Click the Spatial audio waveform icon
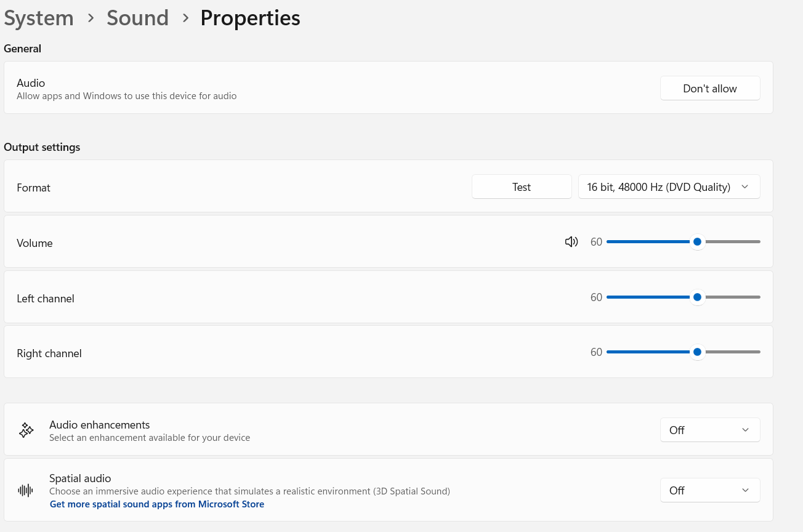 [26, 491]
